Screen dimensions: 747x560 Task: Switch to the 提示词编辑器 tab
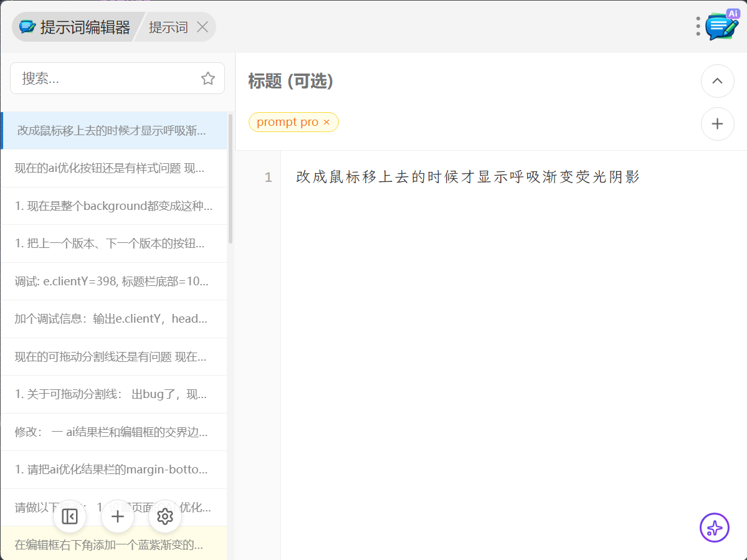click(x=76, y=27)
